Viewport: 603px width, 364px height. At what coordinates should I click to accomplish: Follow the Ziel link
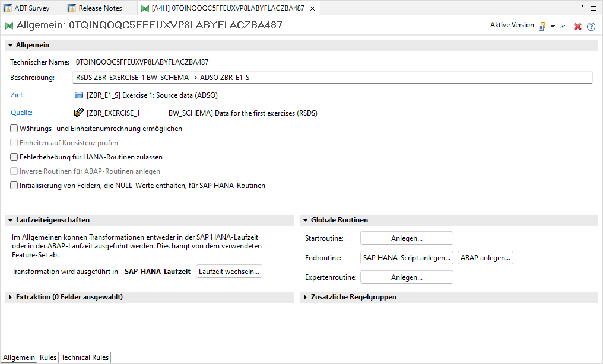(17, 95)
